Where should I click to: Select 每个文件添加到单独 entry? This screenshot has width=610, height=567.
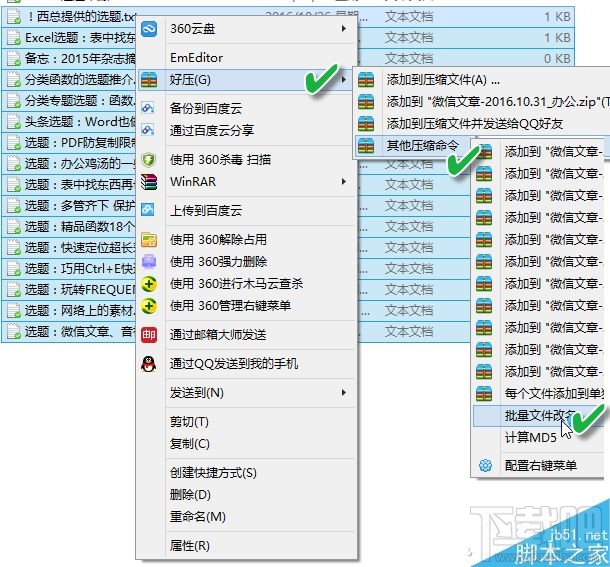(x=554, y=394)
